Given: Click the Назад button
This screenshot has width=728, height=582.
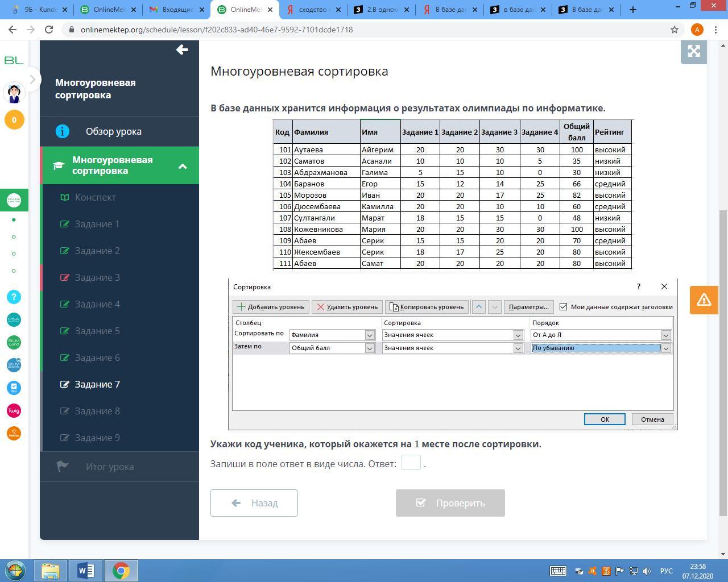Looking at the screenshot, I should click(254, 503).
